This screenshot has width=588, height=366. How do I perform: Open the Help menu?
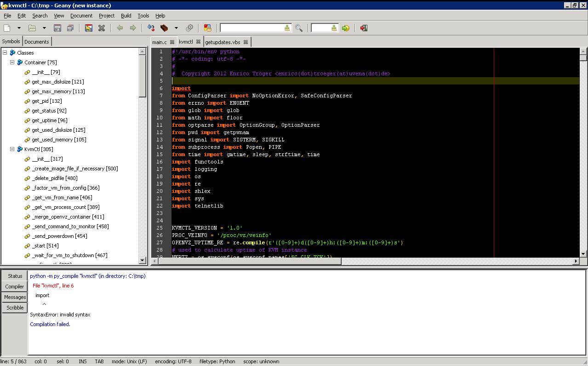click(x=160, y=16)
